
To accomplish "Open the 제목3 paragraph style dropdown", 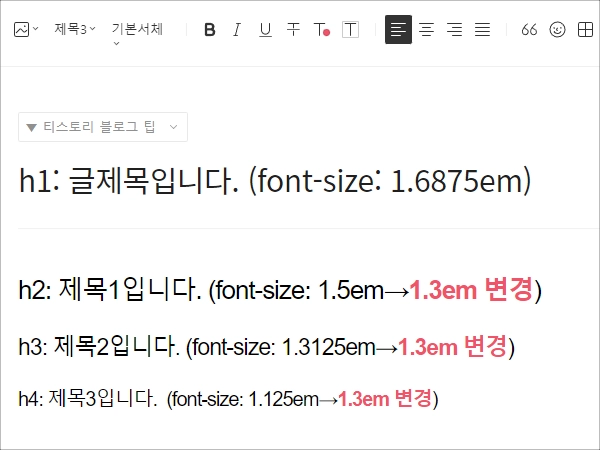I will click(x=75, y=29).
